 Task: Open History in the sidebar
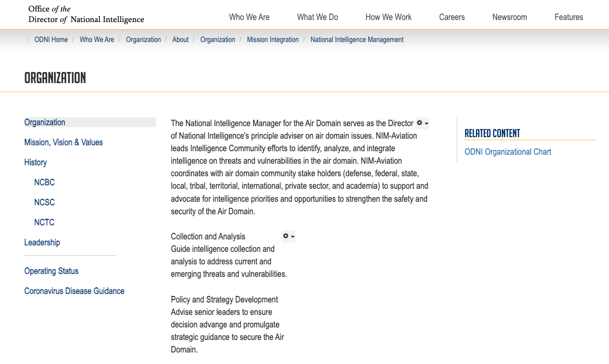pos(36,162)
